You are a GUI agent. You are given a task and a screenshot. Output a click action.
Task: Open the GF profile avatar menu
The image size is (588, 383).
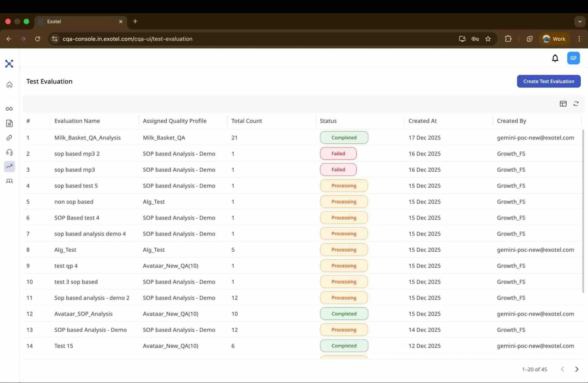573,58
